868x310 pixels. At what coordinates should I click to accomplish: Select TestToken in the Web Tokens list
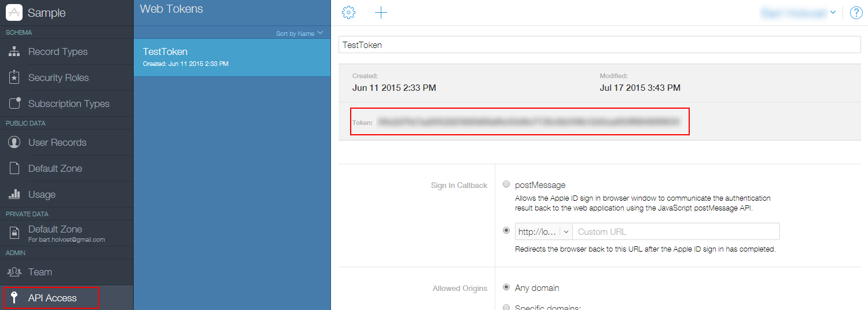pyautogui.click(x=231, y=57)
